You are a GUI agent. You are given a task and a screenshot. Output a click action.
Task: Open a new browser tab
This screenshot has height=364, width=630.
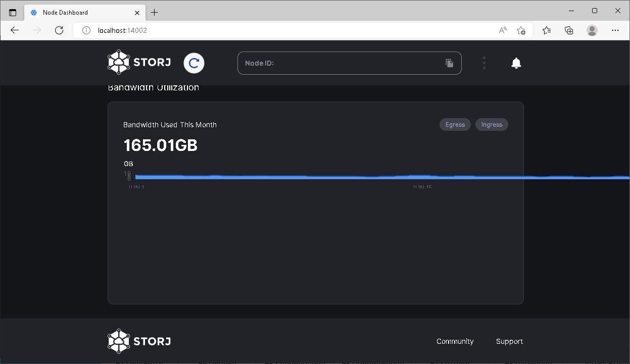point(155,12)
